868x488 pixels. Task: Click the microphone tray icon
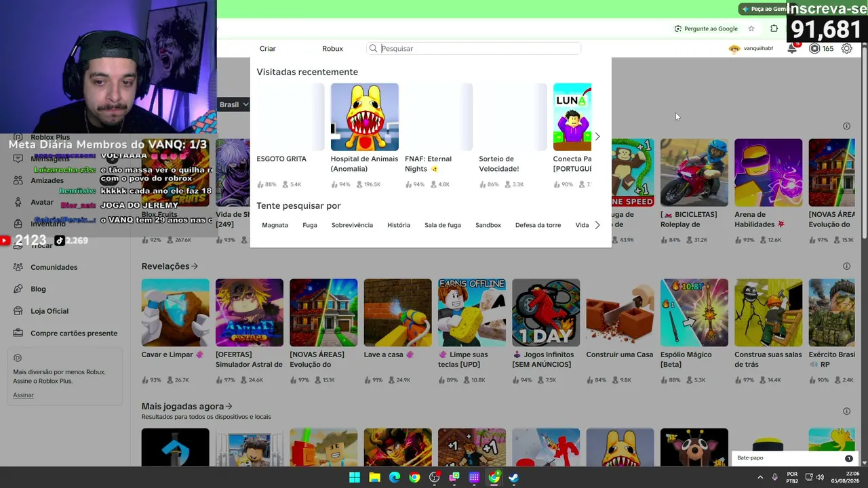coord(774,477)
